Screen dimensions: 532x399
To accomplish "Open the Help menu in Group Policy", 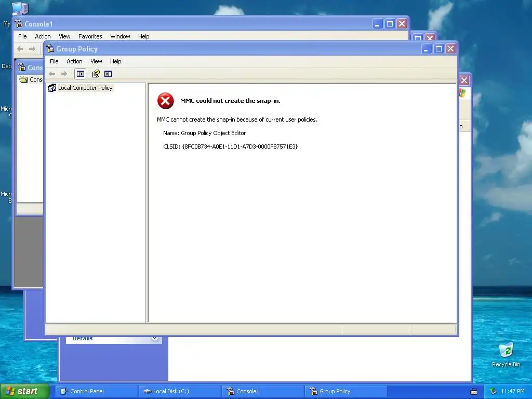I will tap(115, 61).
